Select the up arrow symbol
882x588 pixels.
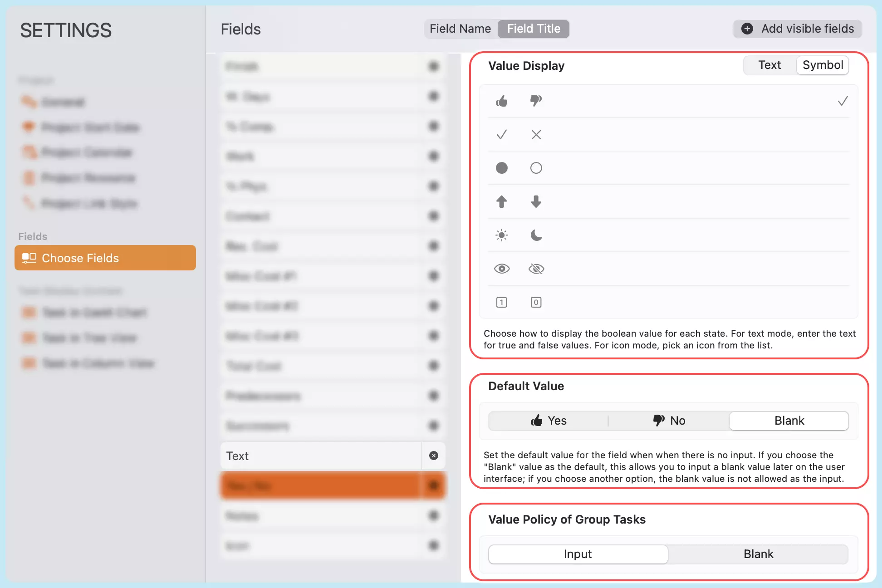tap(501, 201)
